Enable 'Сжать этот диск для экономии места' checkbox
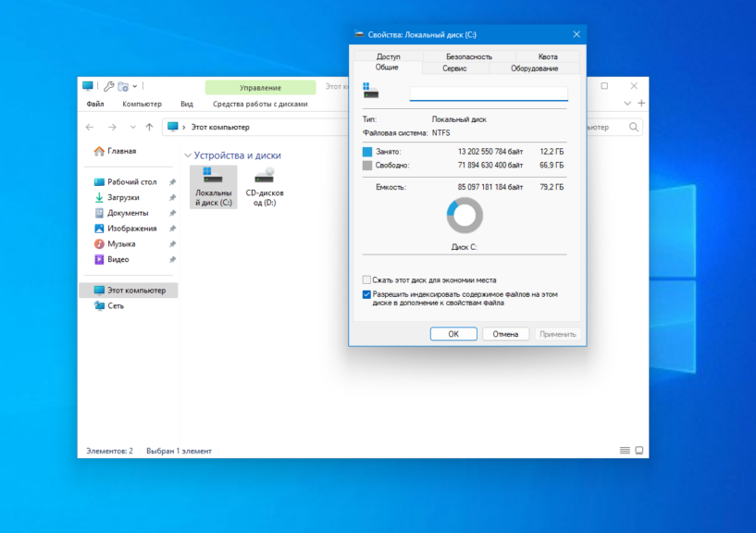 366,279
